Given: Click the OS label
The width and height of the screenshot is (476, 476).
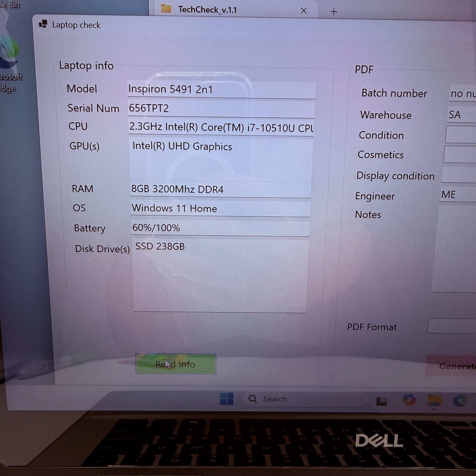Looking at the screenshot, I should pyautogui.click(x=79, y=208).
